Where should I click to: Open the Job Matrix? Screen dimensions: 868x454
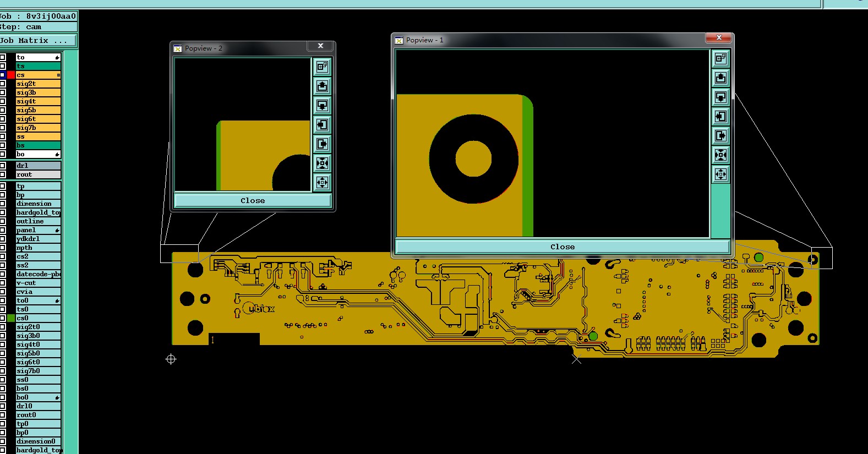tap(39, 41)
